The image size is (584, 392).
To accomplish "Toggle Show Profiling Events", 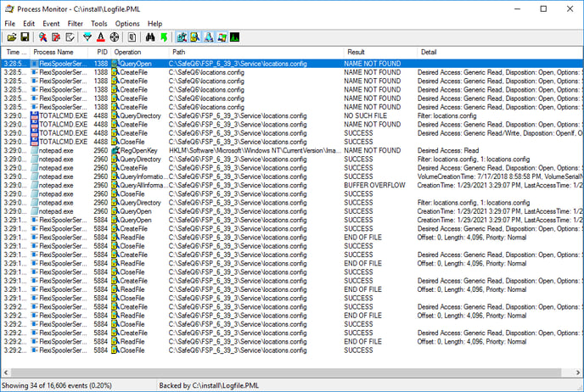I will (x=234, y=37).
